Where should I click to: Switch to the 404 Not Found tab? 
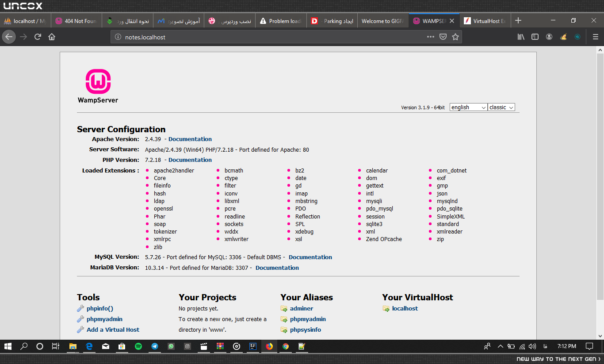(77, 21)
